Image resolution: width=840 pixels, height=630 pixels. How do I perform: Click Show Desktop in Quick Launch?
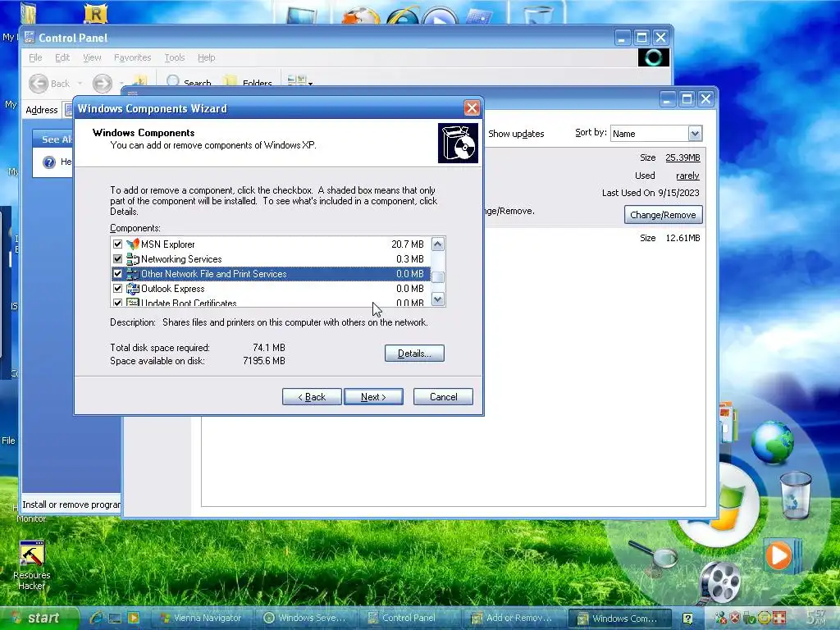point(115,619)
